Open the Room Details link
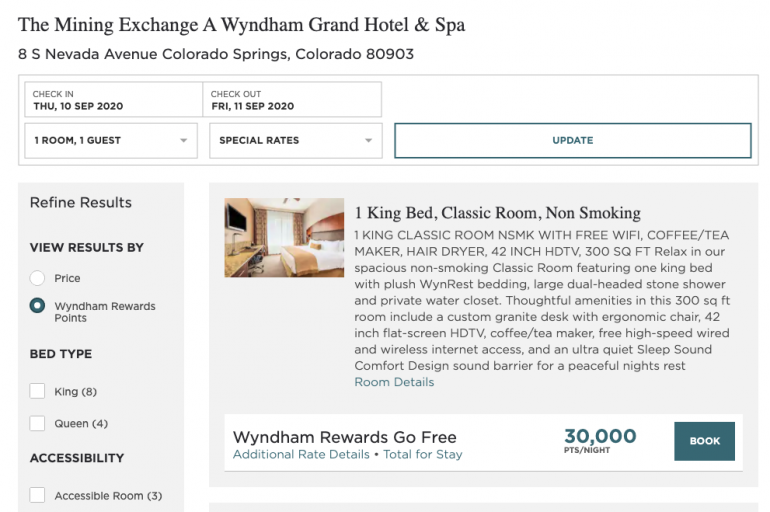The width and height of the screenshot is (770, 512). 394,382
